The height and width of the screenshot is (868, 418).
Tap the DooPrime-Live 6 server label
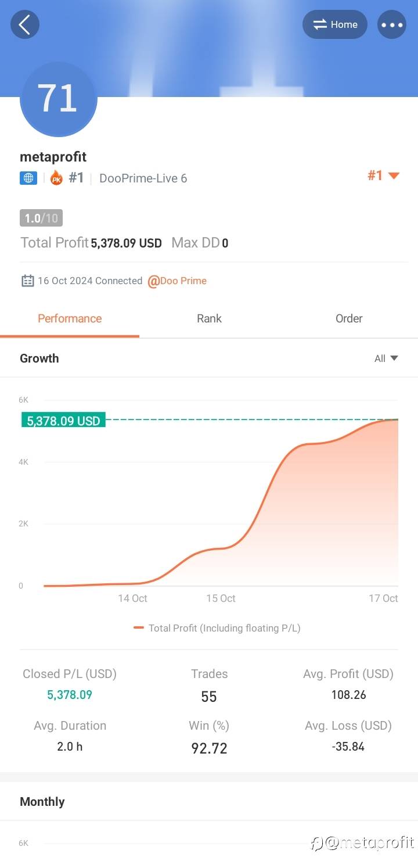(x=143, y=178)
